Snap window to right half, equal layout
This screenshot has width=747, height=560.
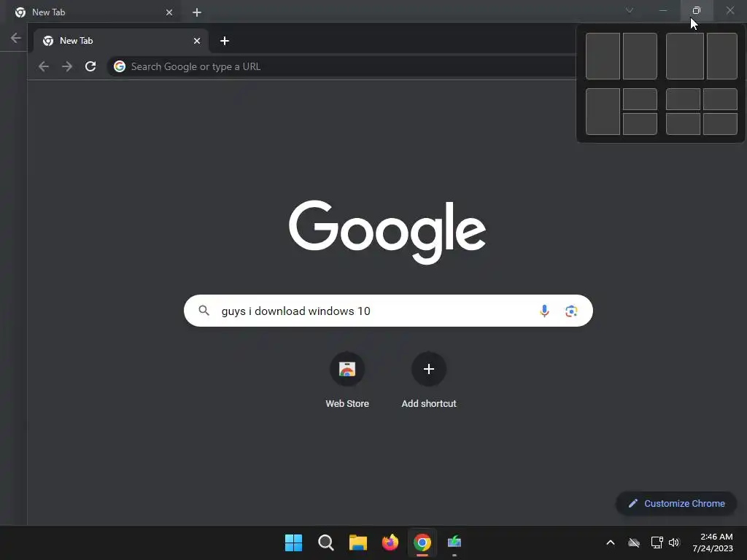(x=640, y=56)
